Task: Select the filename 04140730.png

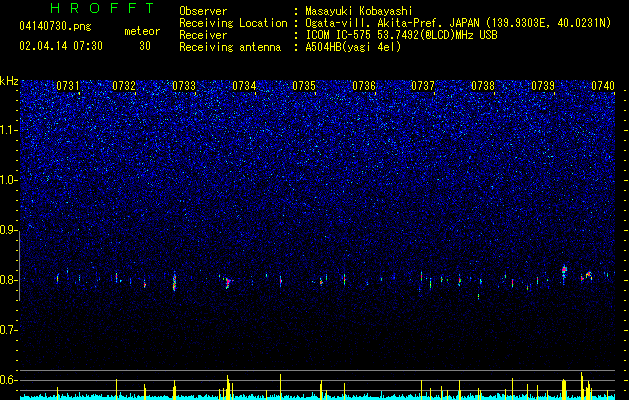Action: click(x=55, y=26)
